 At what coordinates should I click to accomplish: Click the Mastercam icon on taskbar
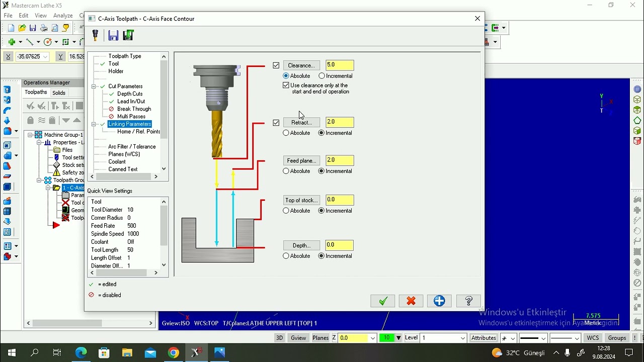click(x=197, y=353)
